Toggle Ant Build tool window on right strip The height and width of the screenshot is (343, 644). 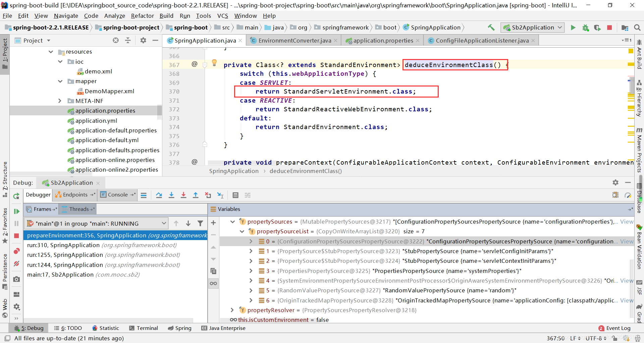pyautogui.click(x=639, y=54)
